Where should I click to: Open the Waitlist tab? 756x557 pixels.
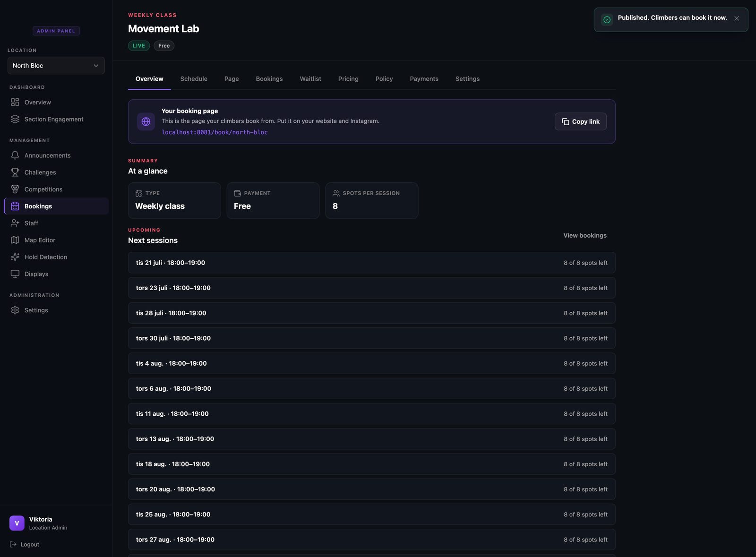click(x=310, y=79)
